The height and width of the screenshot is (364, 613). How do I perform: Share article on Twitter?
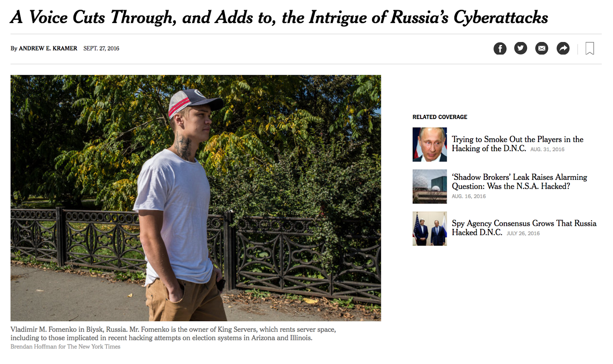tap(520, 48)
